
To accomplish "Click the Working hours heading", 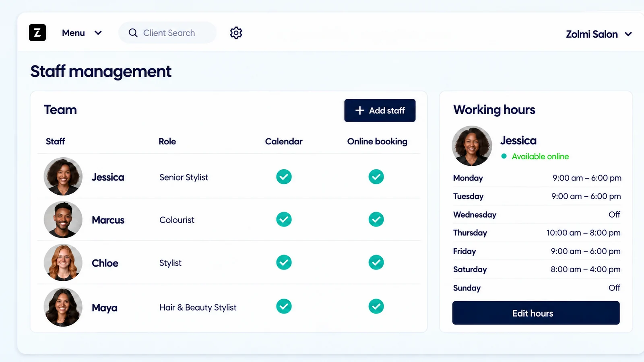I will (494, 110).
